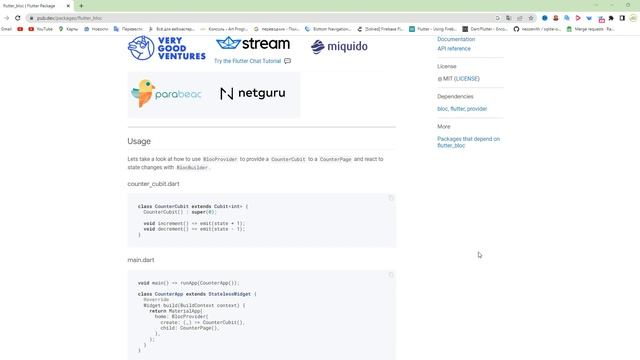Click the VK extension icon
Screen dimensions: 640x360
(x=589, y=18)
